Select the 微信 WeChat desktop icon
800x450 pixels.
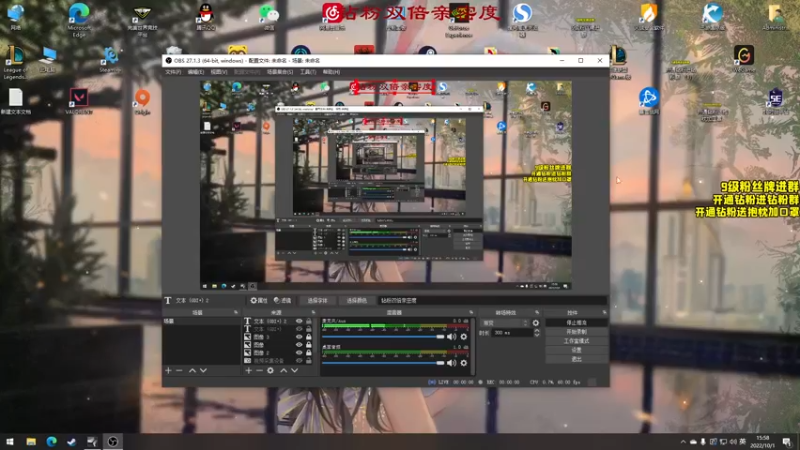(x=269, y=16)
